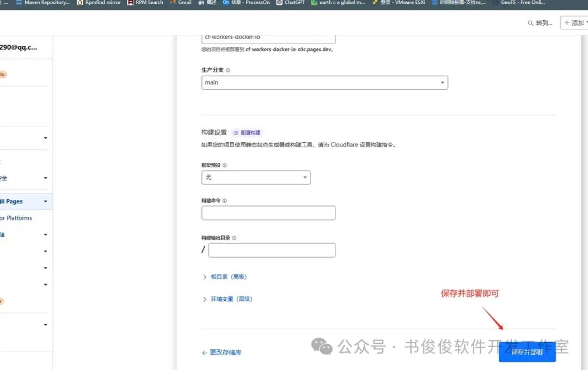Collapse the Pages sidebar section caret

click(45, 202)
